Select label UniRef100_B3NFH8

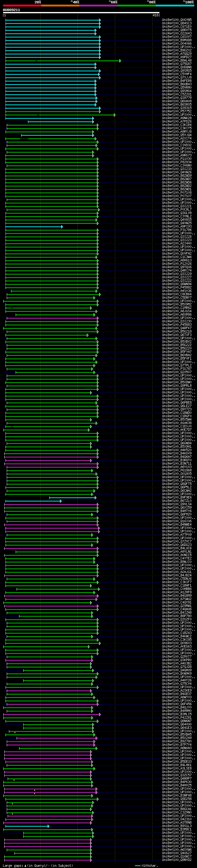pos(177,796)
